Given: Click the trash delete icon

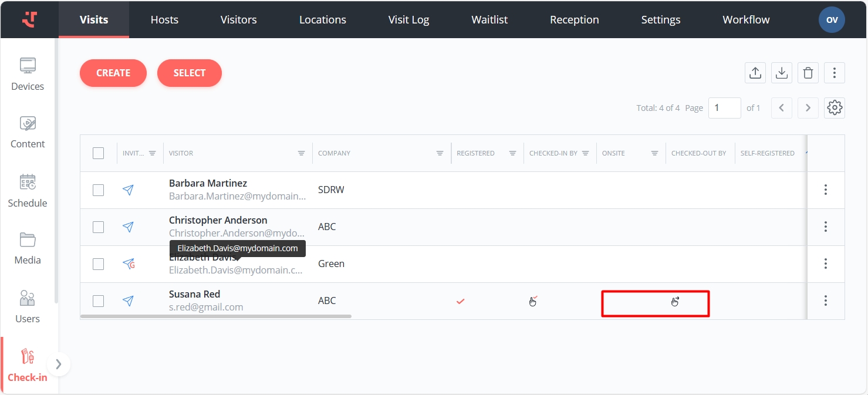Looking at the screenshot, I should tap(808, 73).
